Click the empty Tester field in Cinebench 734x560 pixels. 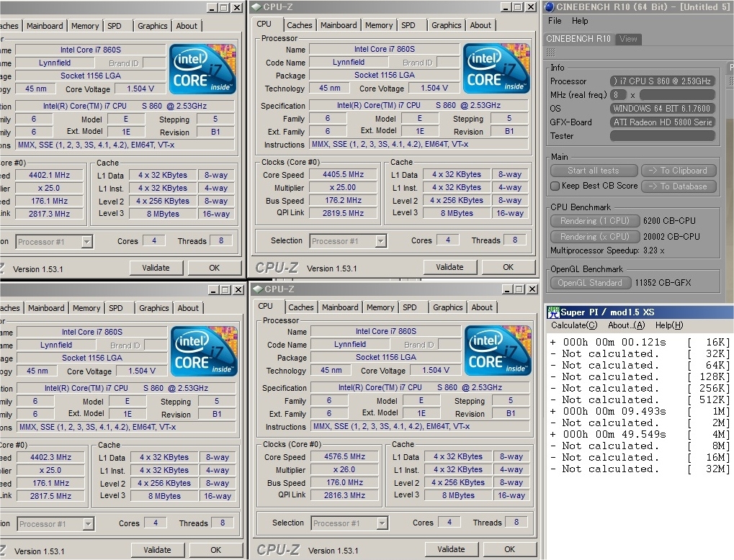(663, 136)
